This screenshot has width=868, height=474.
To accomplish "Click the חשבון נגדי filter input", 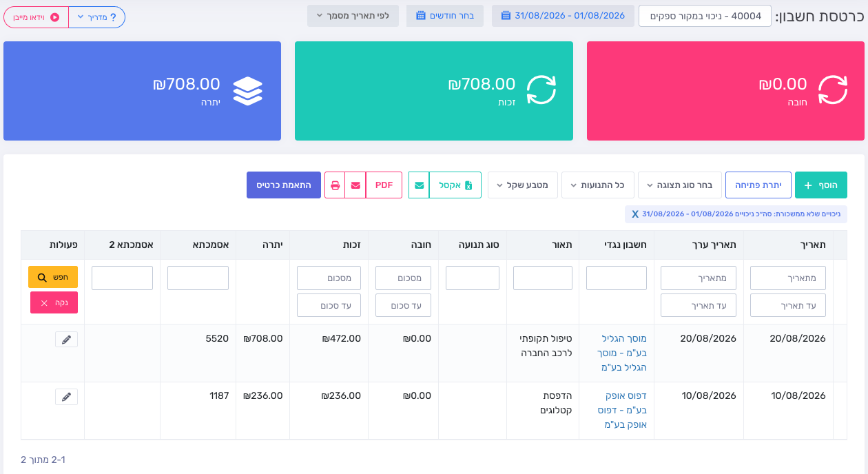I will (x=617, y=278).
